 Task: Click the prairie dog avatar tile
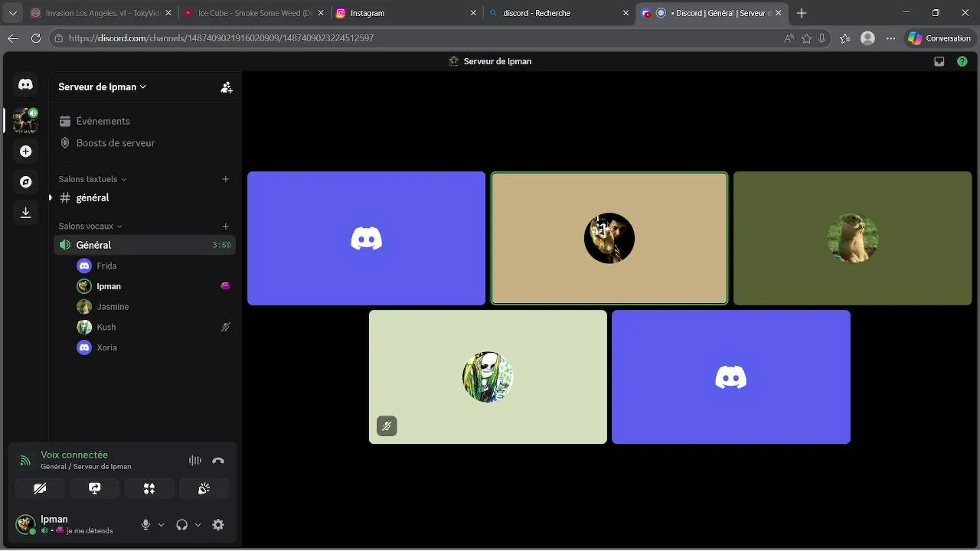852,238
